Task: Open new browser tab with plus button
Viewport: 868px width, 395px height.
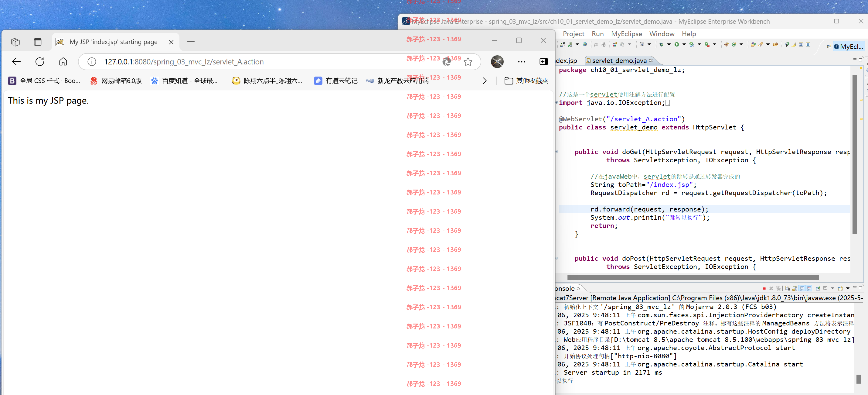Action: (191, 42)
